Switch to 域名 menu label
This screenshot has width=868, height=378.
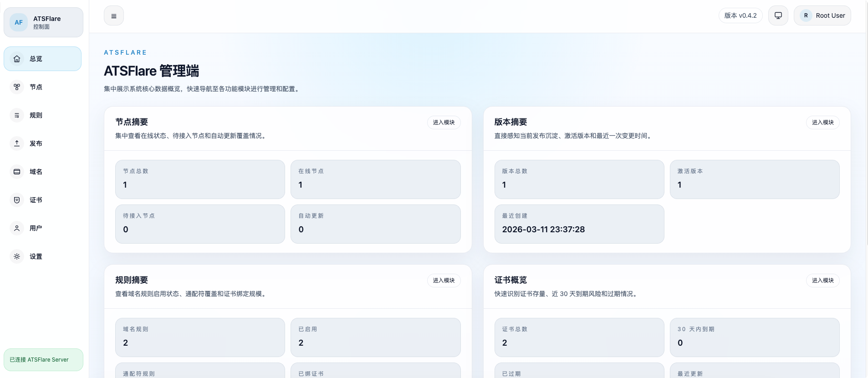36,172
